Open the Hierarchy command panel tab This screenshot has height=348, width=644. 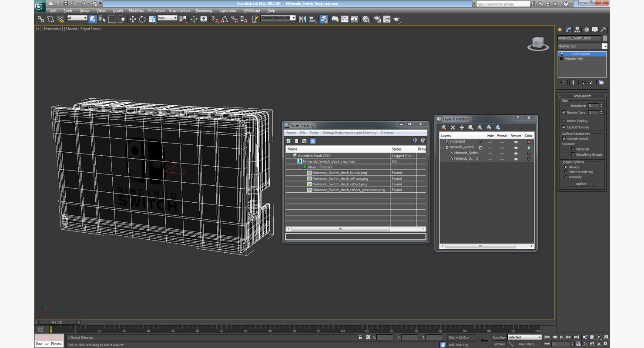[577, 30]
